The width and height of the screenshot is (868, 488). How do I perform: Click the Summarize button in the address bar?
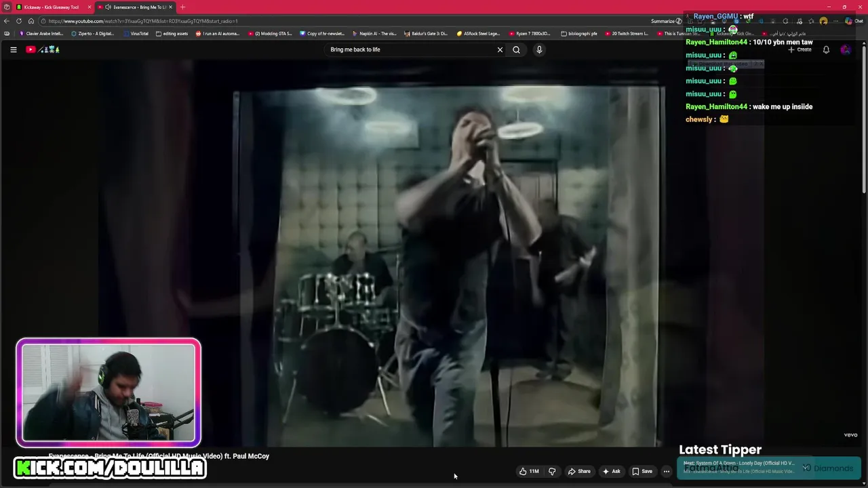pos(667,21)
